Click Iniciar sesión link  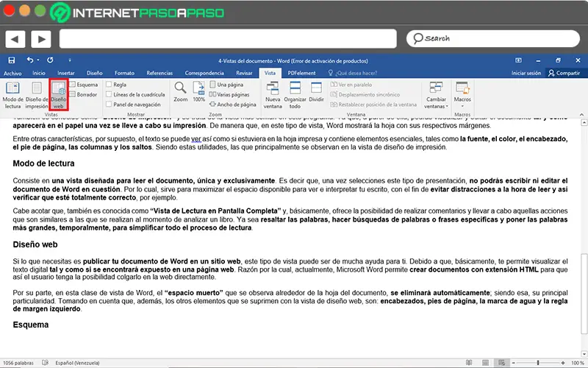526,73
